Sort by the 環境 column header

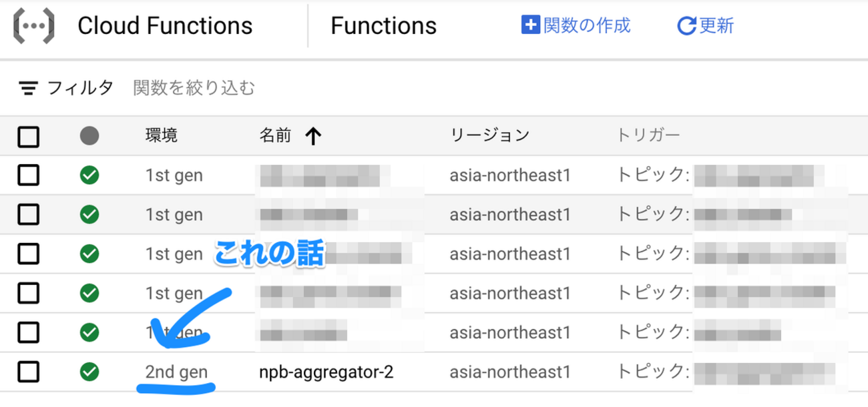(x=161, y=135)
